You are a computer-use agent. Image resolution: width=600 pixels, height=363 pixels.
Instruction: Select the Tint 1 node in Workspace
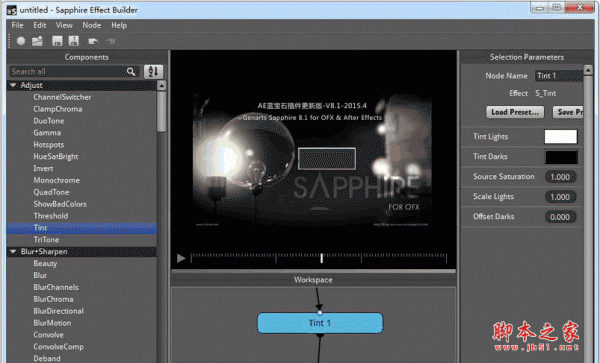(320, 323)
